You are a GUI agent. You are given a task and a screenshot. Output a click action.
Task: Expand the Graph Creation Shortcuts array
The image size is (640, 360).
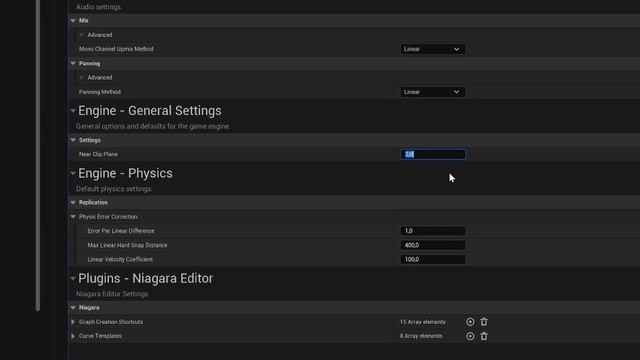73,322
